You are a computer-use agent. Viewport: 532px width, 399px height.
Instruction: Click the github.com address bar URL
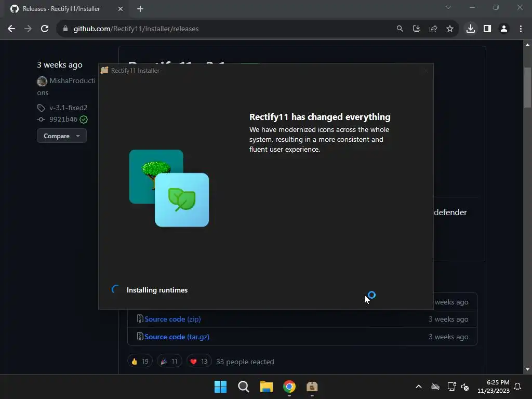click(x=136, y=29)
